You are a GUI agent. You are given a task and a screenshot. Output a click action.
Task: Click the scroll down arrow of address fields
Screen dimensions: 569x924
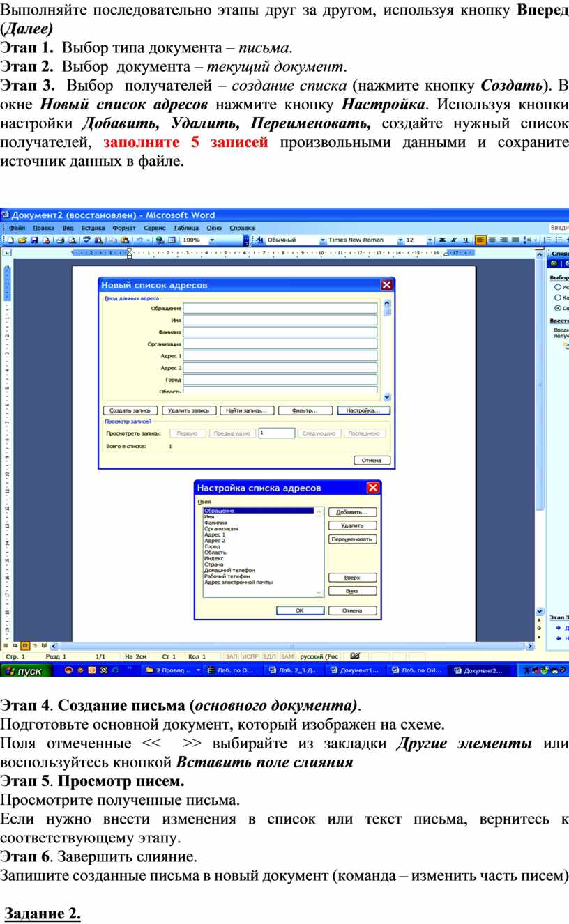387,396
